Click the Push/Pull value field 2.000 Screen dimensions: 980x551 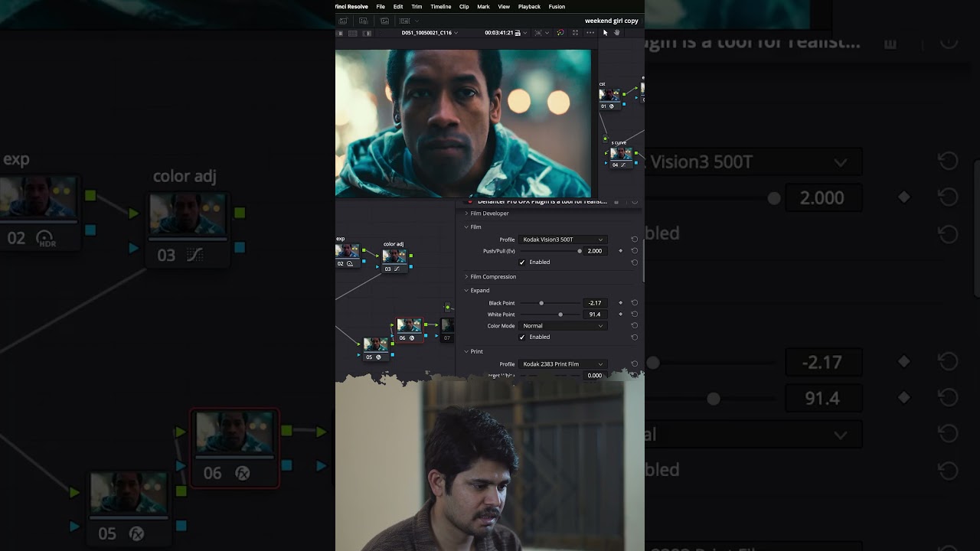click(x=594, y=251)
